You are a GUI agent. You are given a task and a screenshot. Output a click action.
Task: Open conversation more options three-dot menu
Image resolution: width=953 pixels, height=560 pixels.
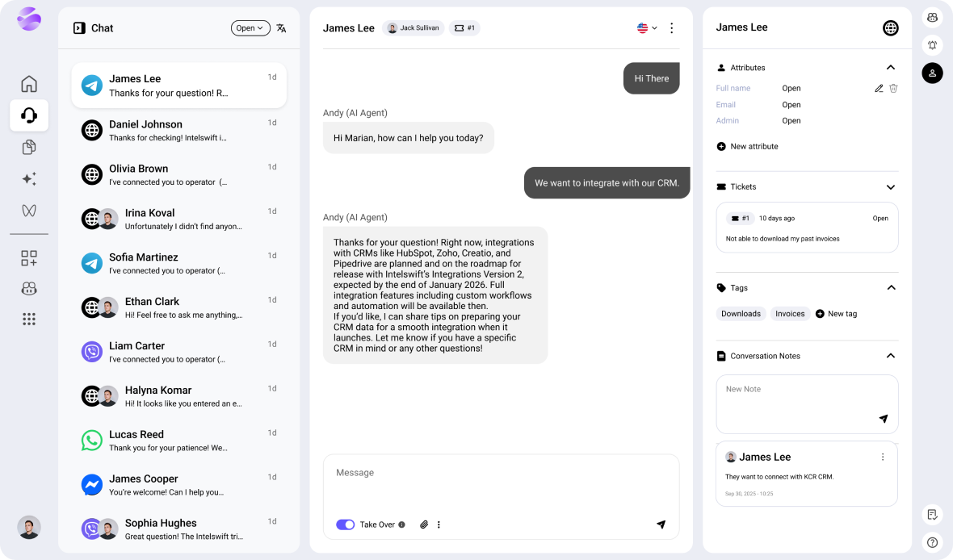(671, 28)
